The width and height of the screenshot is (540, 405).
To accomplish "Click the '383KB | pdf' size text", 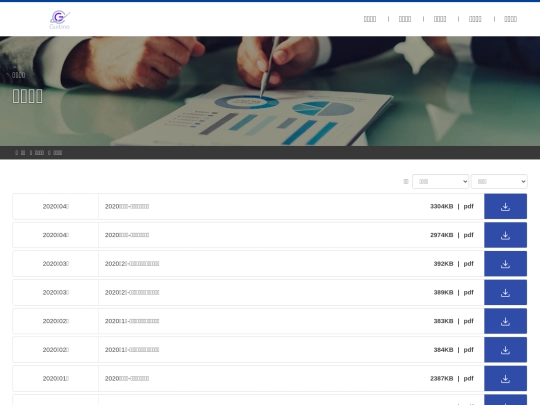I will tap(454, 321).
